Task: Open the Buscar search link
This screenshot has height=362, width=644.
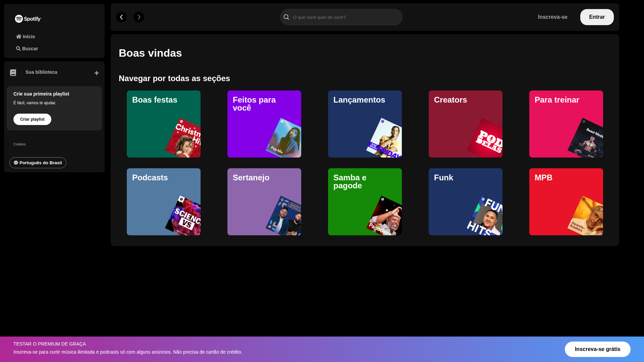Action: [x=27, y=49]
